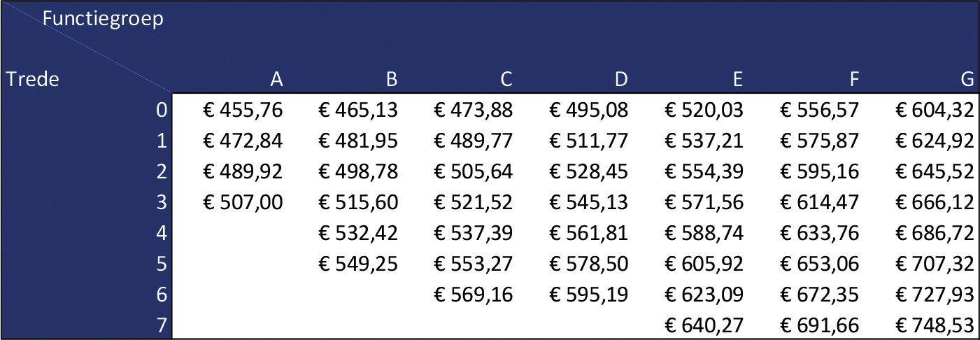Click the cell showing € 505,64
The height and width of the screenshot is (340, 980).
tap(474, 172)
